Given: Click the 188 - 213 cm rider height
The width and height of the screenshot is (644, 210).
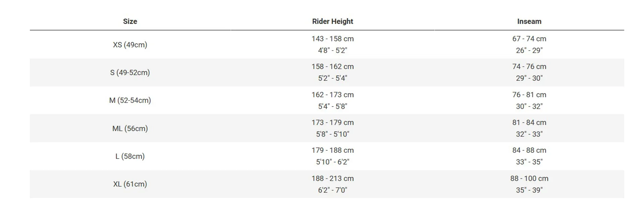Looking at the screenshot, I should point(332,179).
